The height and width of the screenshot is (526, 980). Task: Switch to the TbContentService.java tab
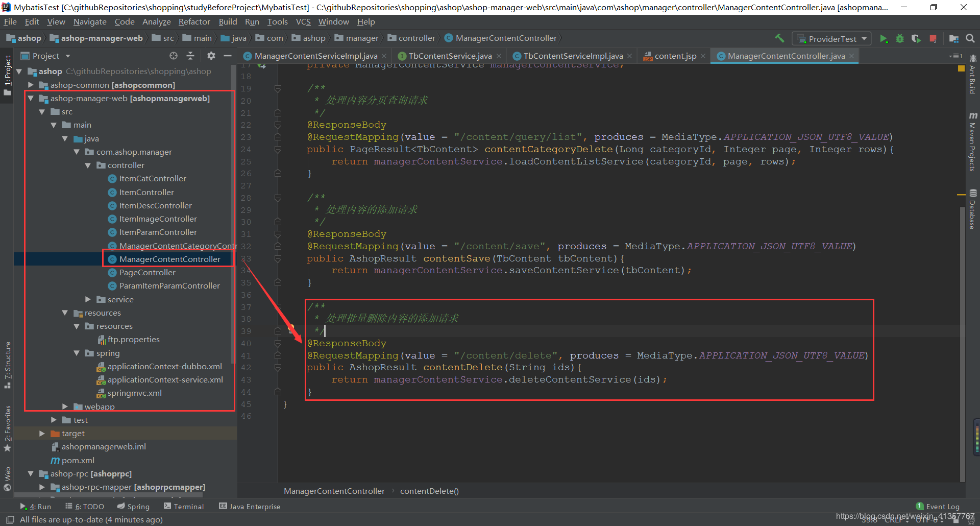(450, 56)
